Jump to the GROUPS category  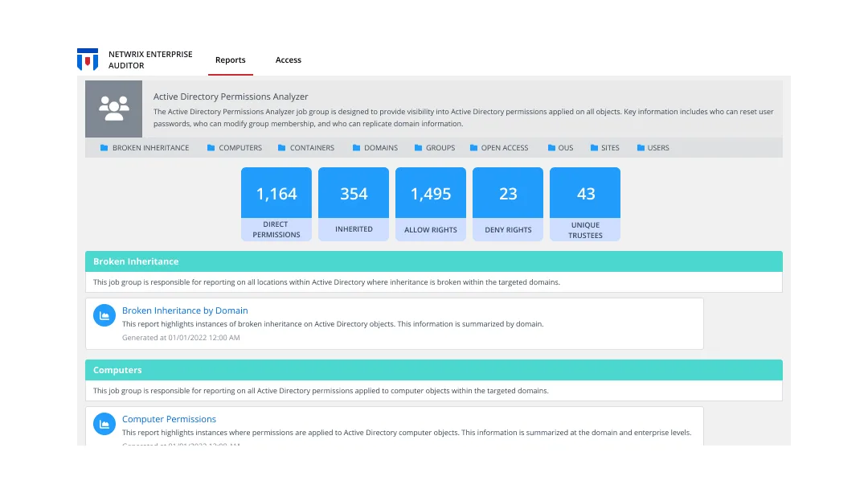coord(440,148)
